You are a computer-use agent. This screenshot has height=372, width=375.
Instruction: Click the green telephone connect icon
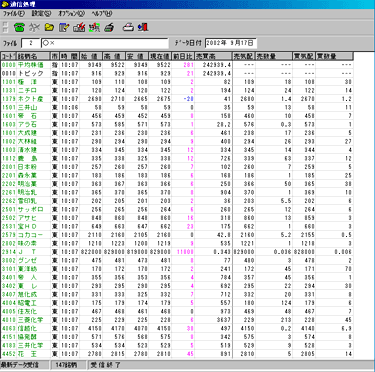(19, 27)
